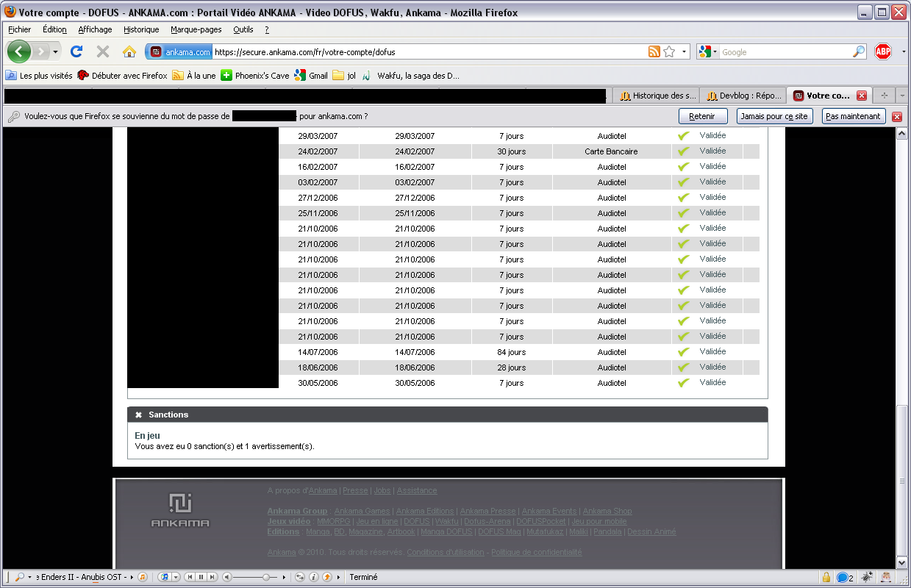Image resolution: width=911 pixels, height=588 pixels.
Task: Pause the playing track
Action: (x=201, y=577)
